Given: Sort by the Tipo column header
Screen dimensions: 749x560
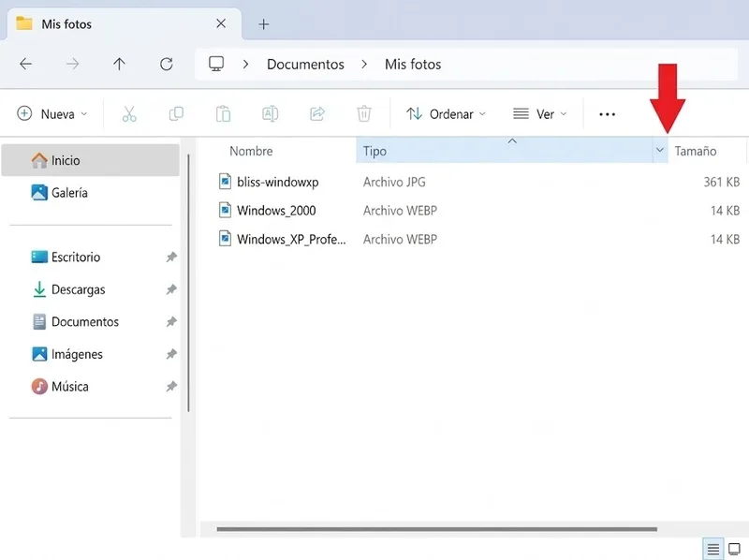Looking at the screenshot, I should coord(505,151).
